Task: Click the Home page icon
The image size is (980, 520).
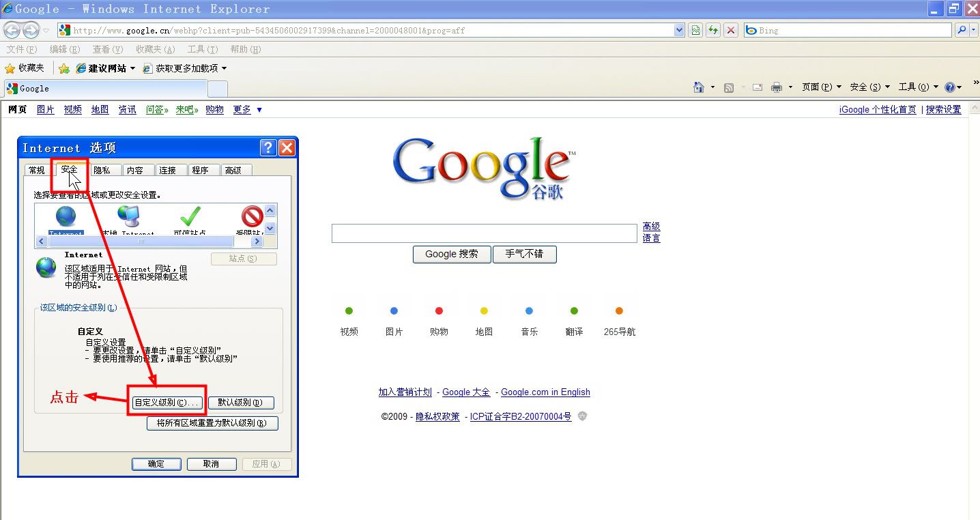Action: click(699, 87)
